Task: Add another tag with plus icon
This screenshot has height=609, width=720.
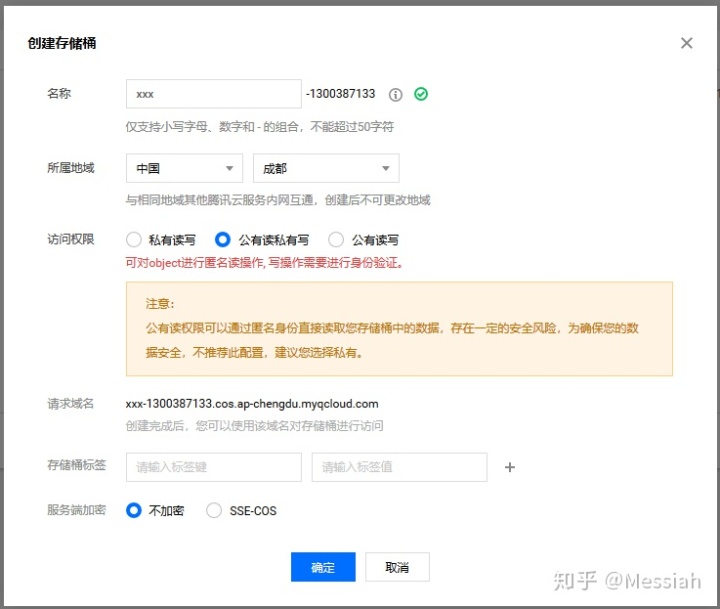Action: point(510,467)
